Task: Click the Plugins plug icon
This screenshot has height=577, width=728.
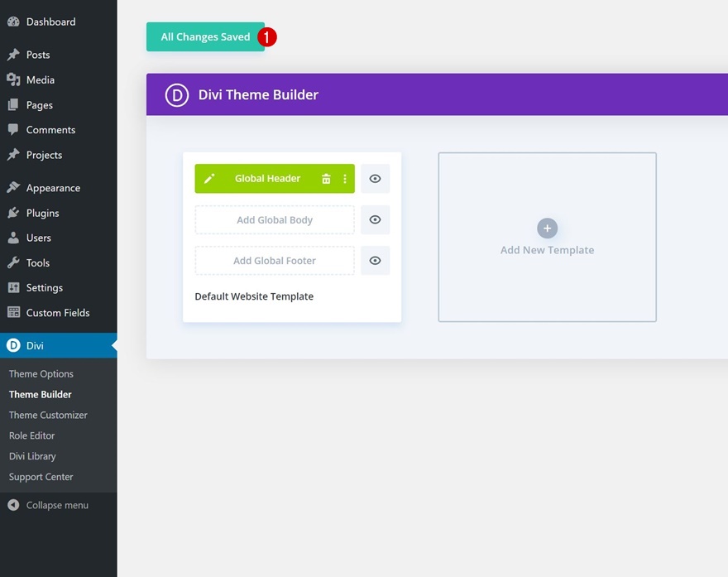Action: click(13, 212)
